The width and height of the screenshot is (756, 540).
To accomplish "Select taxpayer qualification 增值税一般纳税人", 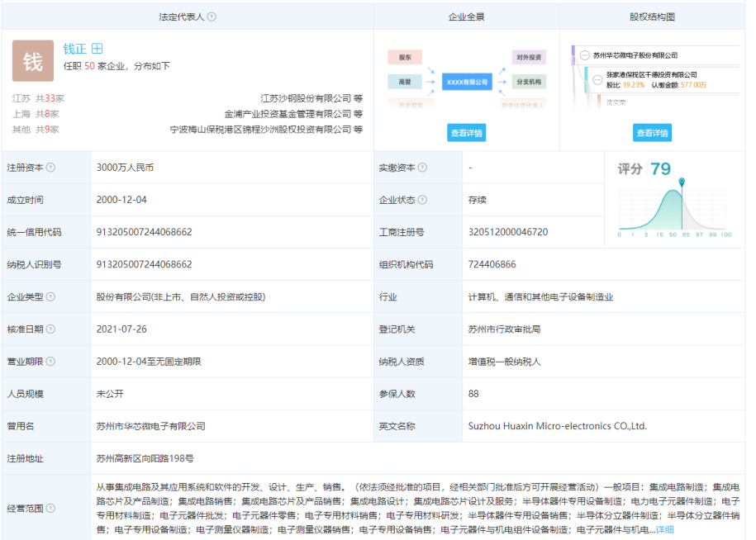I will click(504, 362).
